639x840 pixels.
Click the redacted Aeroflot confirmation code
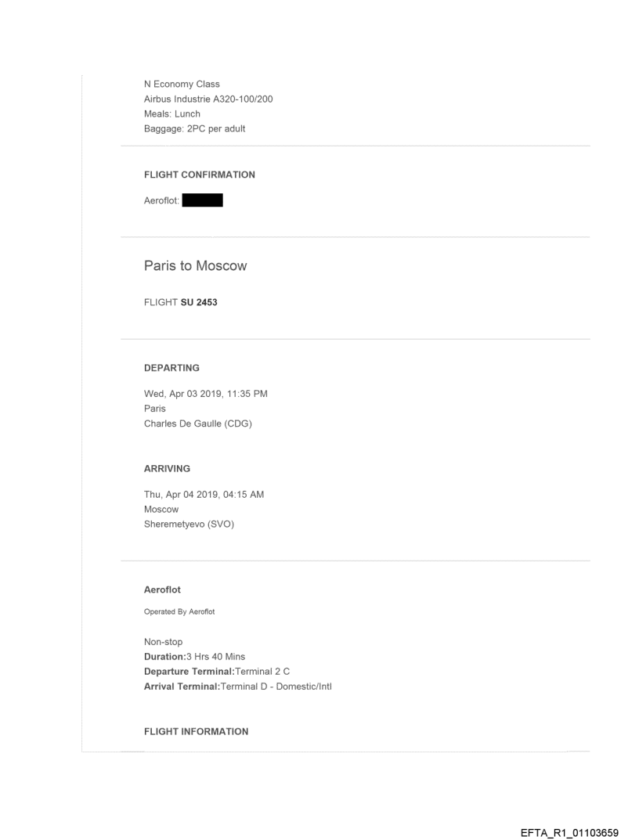tap(203, 201)
